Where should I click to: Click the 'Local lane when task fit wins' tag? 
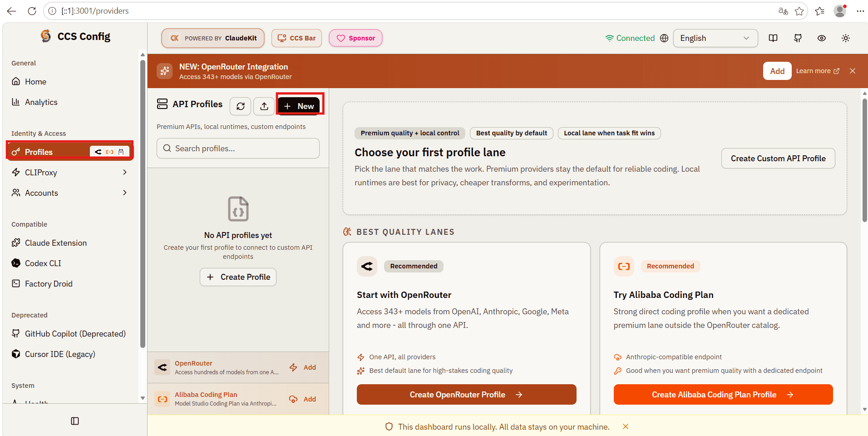pyautogui.click(x=609, y=133)
